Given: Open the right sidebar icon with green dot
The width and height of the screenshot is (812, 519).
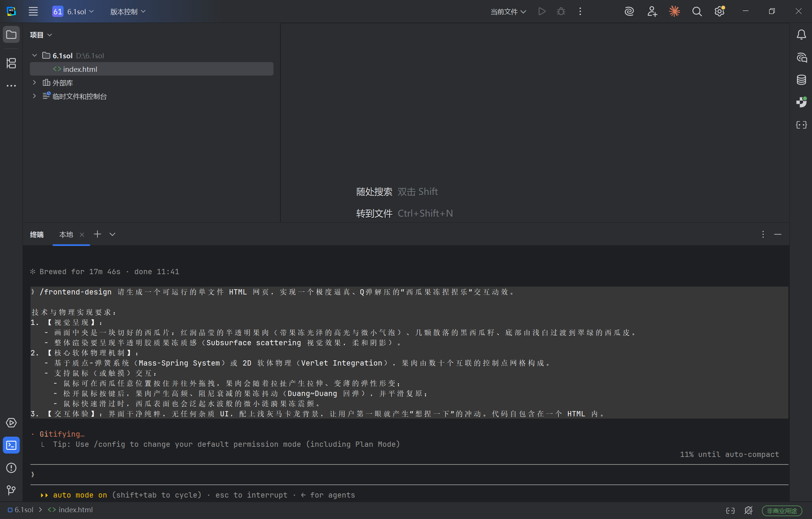Looking at the screenshot, I should (801, 102).
